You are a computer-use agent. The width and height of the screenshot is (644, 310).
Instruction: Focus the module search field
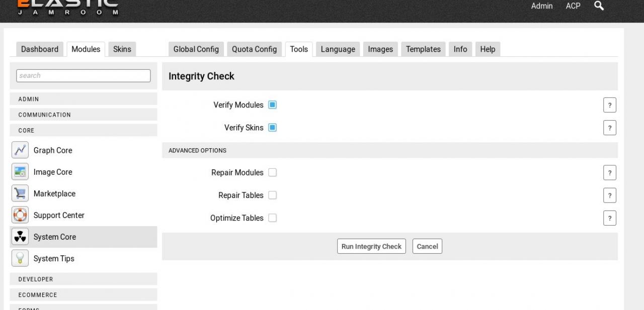(x=84, y=75)
